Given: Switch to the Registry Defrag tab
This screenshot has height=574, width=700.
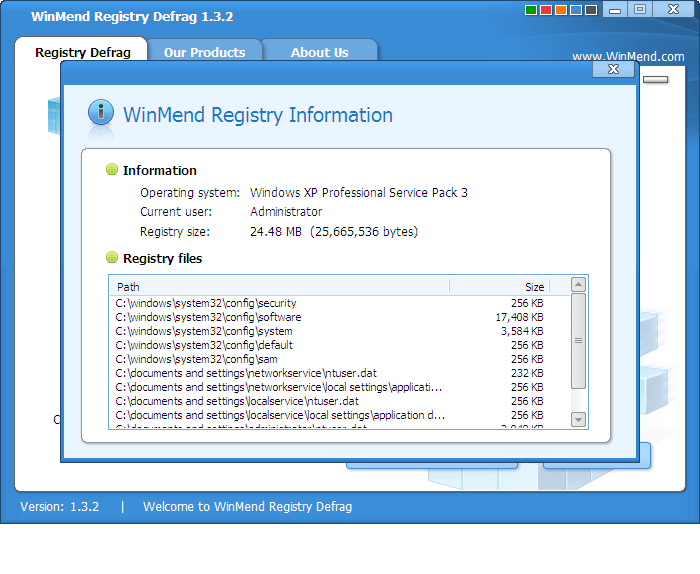Looking at the screenshot, I should point(83,52).
